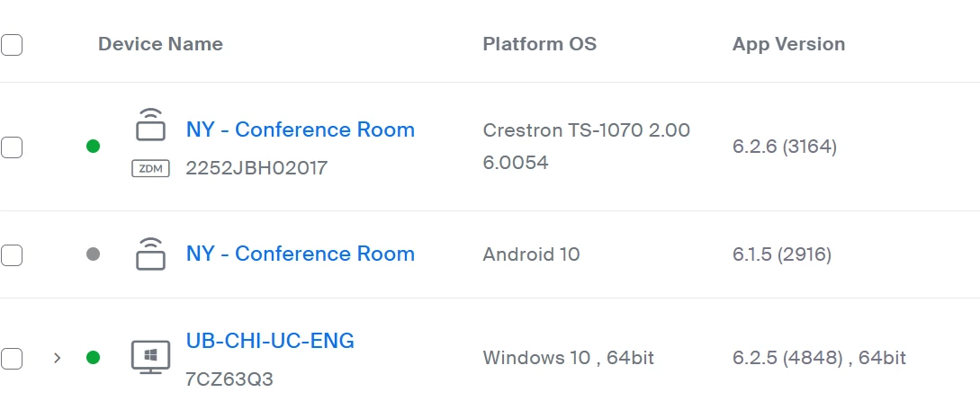Image resolution: width=980 pixels, height=419 pixels.
Task: Click the serial number 2252JBH02017
Action: [256, 167]
